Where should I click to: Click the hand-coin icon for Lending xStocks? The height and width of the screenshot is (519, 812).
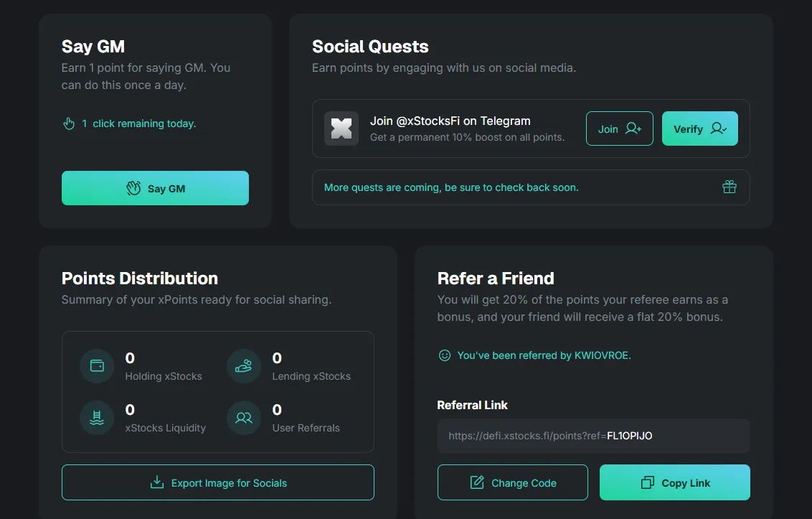244,366
